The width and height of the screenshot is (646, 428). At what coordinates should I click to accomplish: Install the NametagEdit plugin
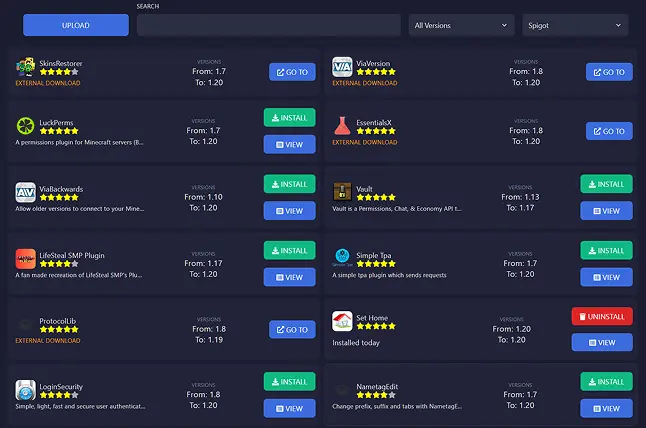[x=606, y=382]
